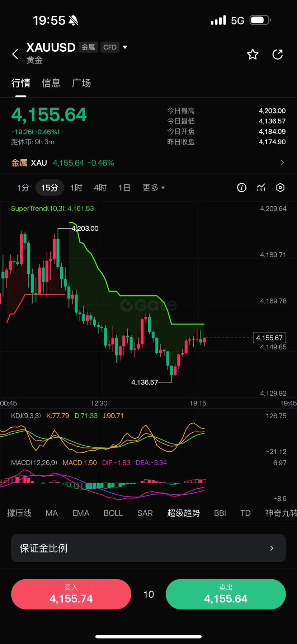Tap the 昨日收盘 value 4,174.90
Image resolution: width=297 pixels, height=644 pixels.
tap(272, 142)
